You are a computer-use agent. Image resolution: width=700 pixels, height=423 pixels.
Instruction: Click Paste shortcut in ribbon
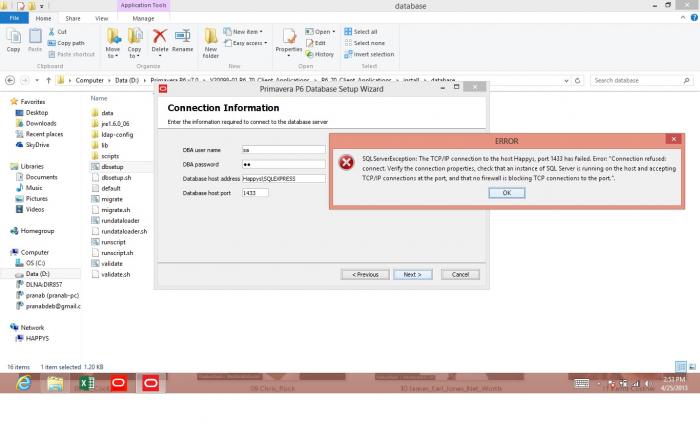pyautogui.click(x=71, y=54)
